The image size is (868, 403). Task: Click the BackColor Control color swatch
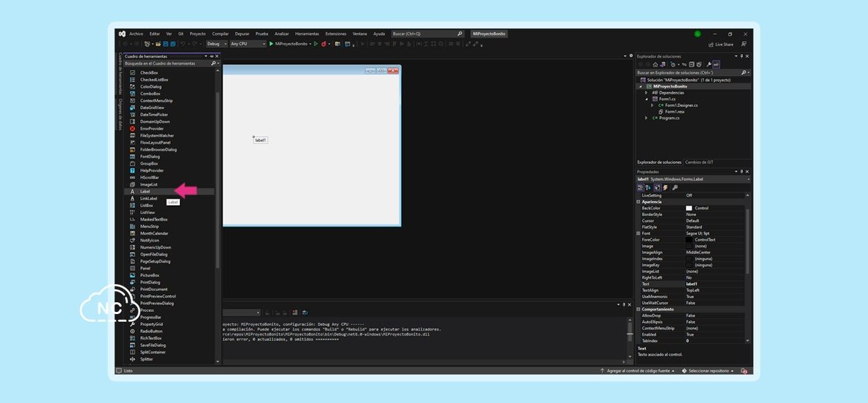(x=689, y=208)
